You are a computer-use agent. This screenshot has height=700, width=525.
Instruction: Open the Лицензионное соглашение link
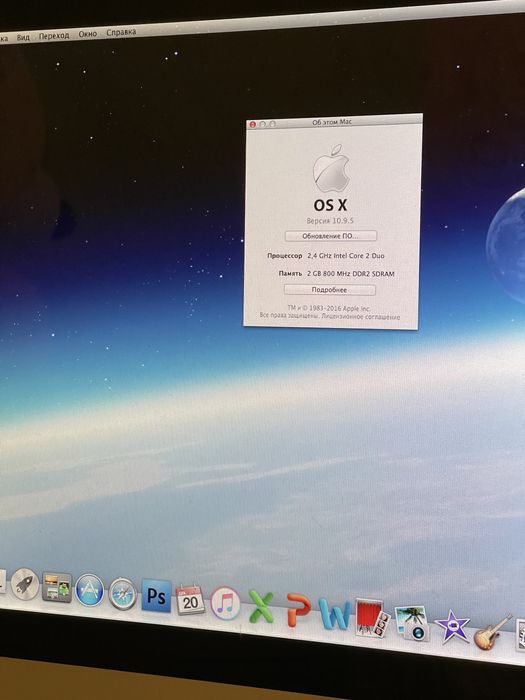tap(361, 317)
